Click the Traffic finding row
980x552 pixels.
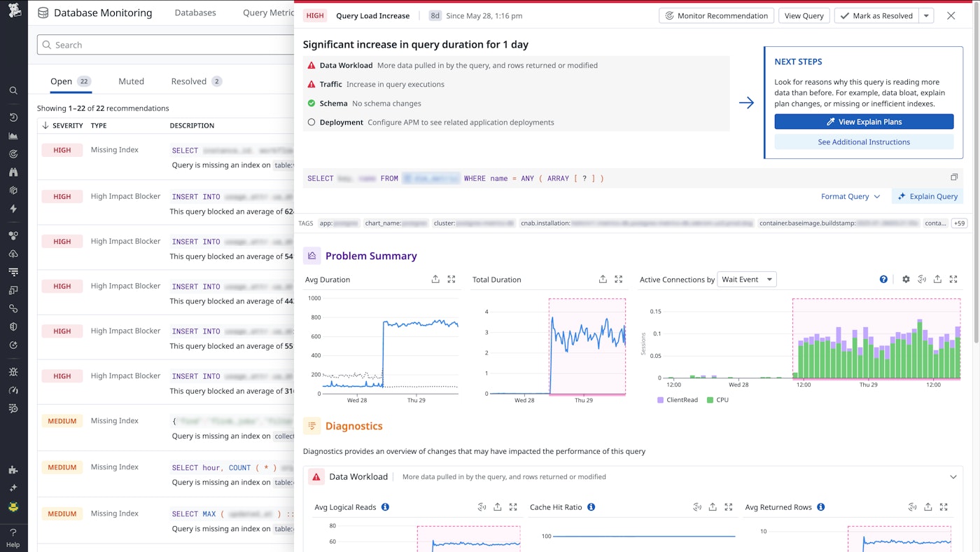coord(516,84)
